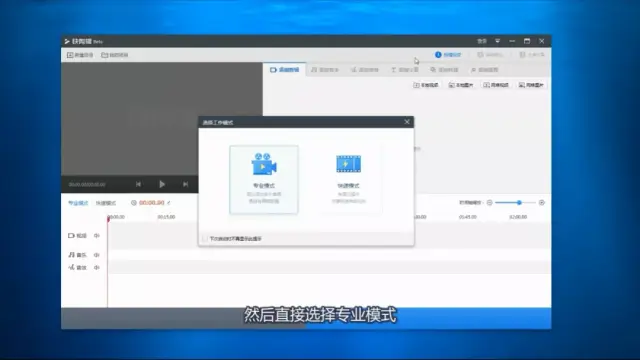Viewport: 640px width, 360px height.
Task: Click the edit pencil beside the timecode
Action: point(169,202)
